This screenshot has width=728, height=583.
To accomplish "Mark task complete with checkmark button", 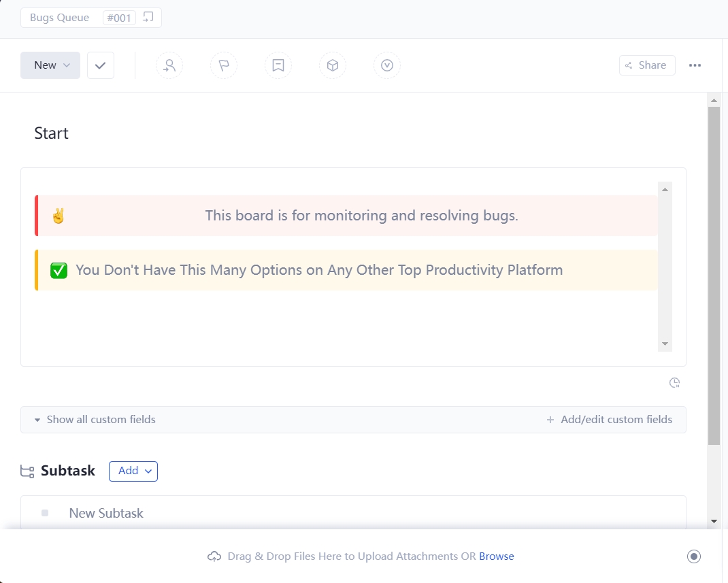I will 101,65.
